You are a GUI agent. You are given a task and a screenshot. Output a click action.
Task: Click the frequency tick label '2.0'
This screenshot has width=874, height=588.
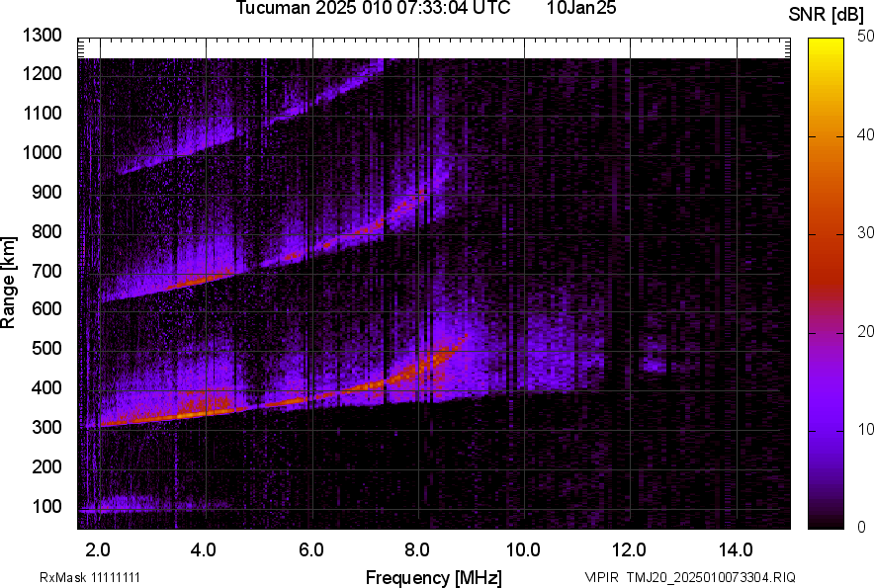pos(98,550)
